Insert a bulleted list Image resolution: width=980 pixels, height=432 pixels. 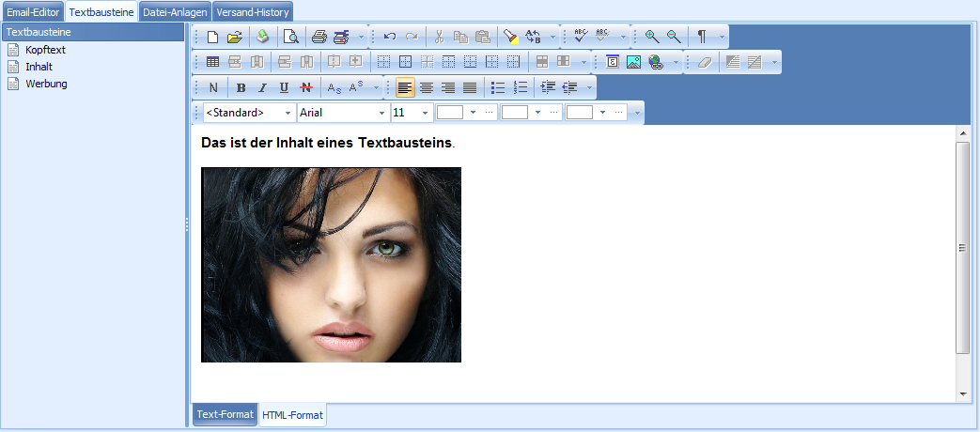click(497, 87)
